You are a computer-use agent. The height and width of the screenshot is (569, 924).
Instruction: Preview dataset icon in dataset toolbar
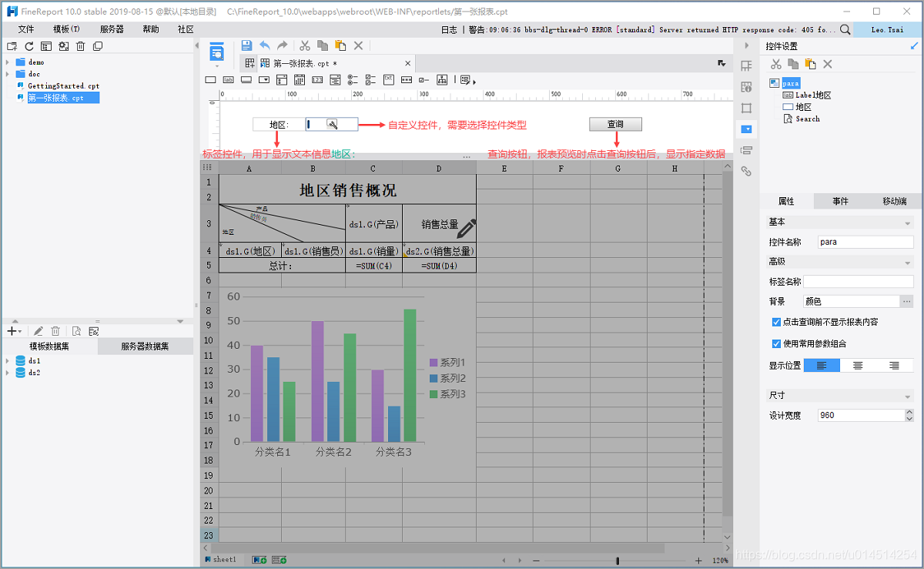76,331
